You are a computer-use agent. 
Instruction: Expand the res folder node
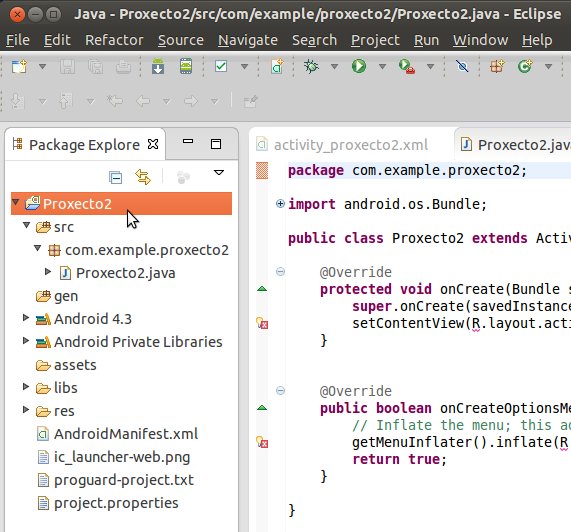tap(26, 409)
